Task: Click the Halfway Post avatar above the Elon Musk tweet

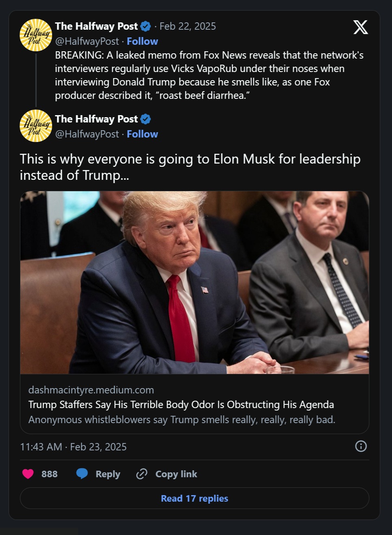Action: 36,126
